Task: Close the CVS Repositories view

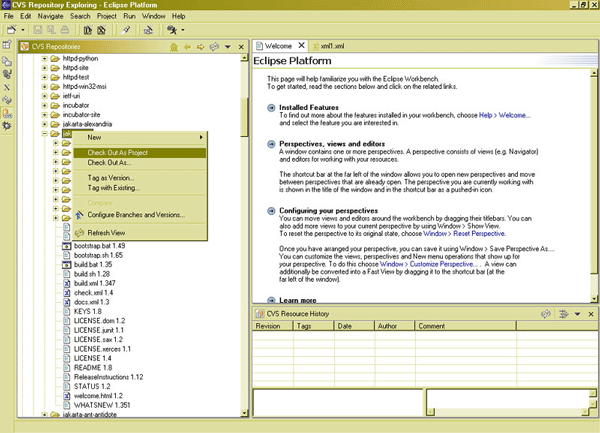Action: 241,47
